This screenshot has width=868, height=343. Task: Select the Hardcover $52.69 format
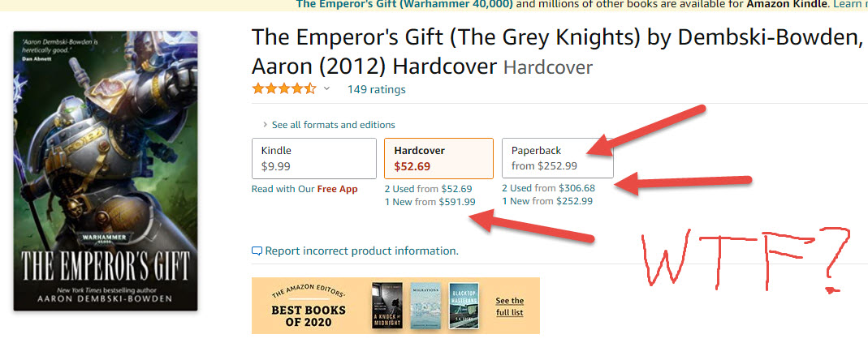tap(438, 158)
